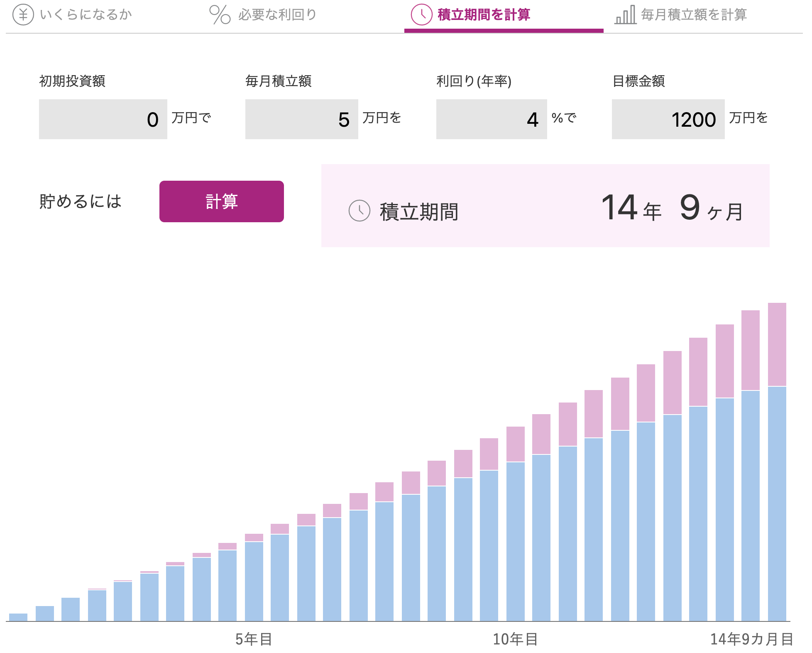
Task: Select the 積立期間を計算 tab
Action: click(504, 16)
